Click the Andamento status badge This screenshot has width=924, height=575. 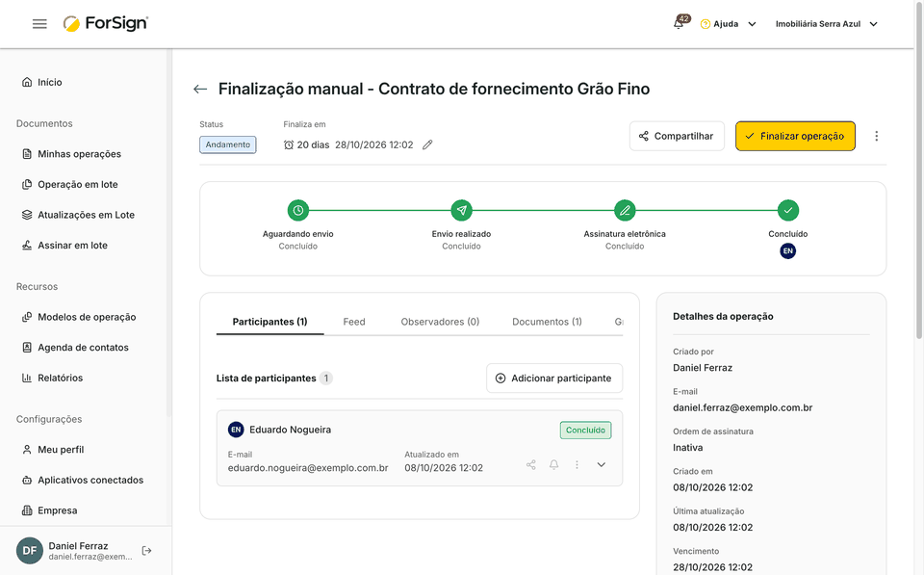pos(227,144)
